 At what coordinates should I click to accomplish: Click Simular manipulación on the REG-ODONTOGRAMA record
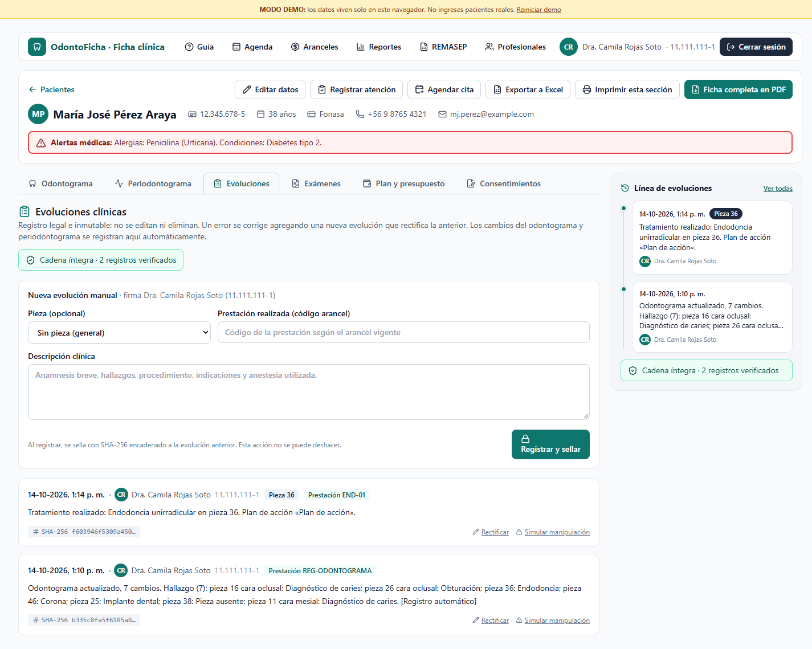tap(553, 621)
